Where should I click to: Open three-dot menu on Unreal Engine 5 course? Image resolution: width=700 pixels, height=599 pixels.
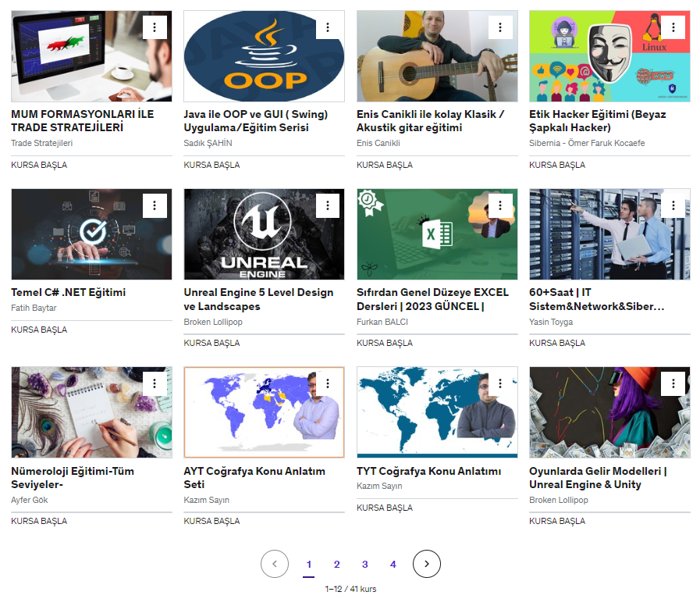click(328, 205)
